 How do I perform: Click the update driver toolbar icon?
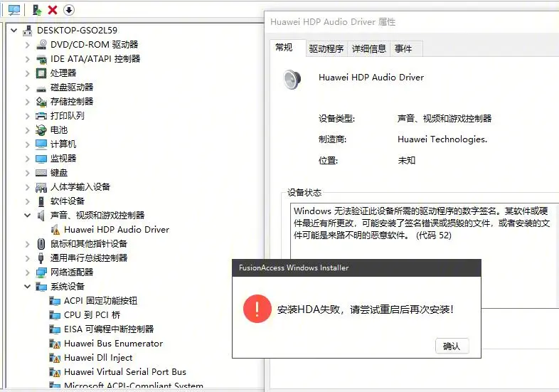pyautogui.click(x=37, y=10)
